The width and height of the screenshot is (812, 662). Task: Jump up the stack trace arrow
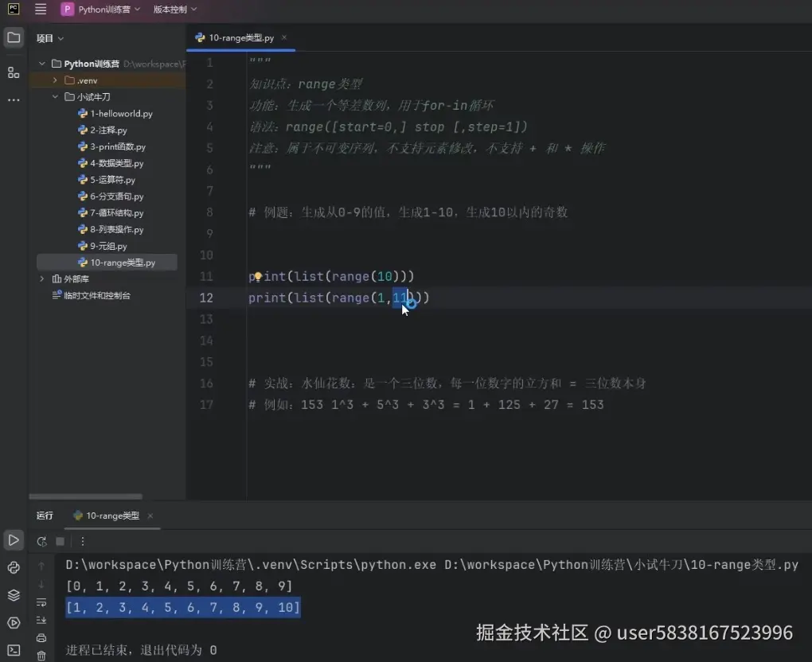[41, 567]
